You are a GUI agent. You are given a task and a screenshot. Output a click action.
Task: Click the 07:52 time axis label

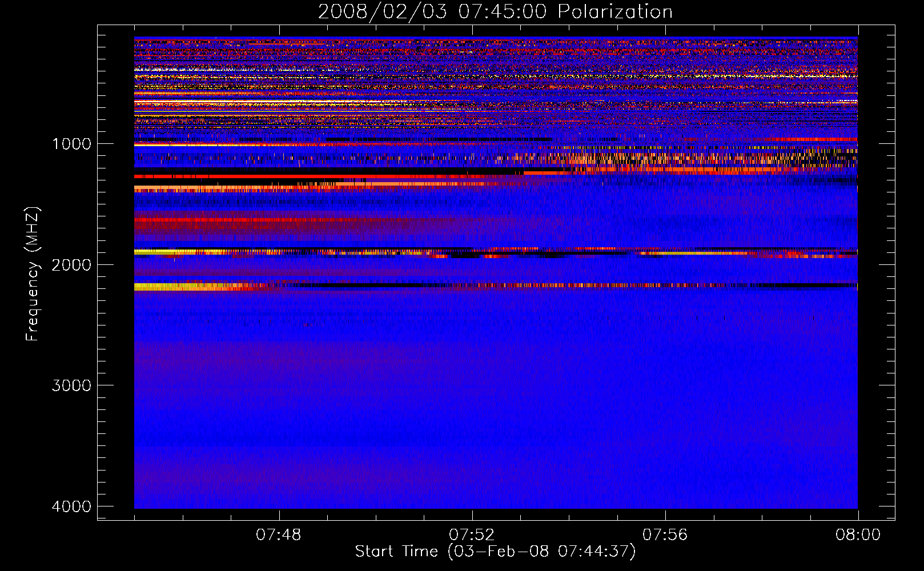point(472,535)
